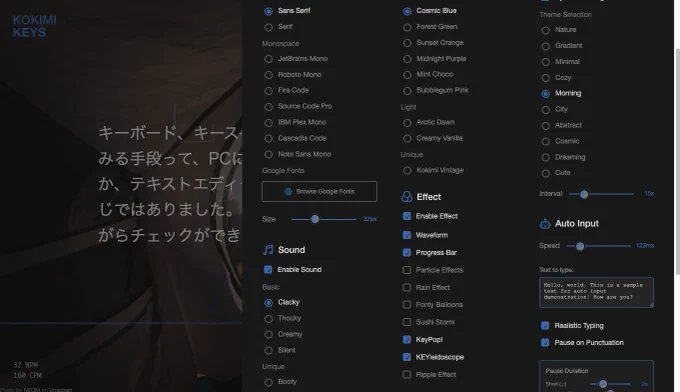
Task: Select the Clacky sound
Action: [268, 302]
